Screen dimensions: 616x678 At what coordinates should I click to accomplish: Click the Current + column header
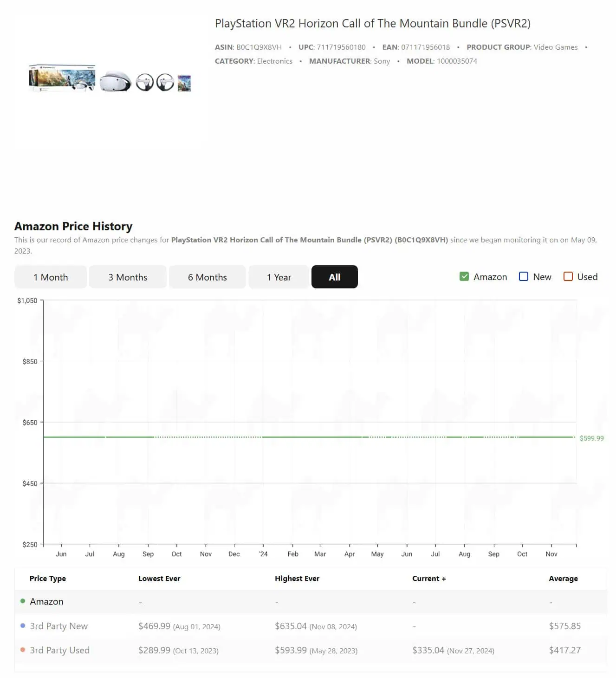428,578
